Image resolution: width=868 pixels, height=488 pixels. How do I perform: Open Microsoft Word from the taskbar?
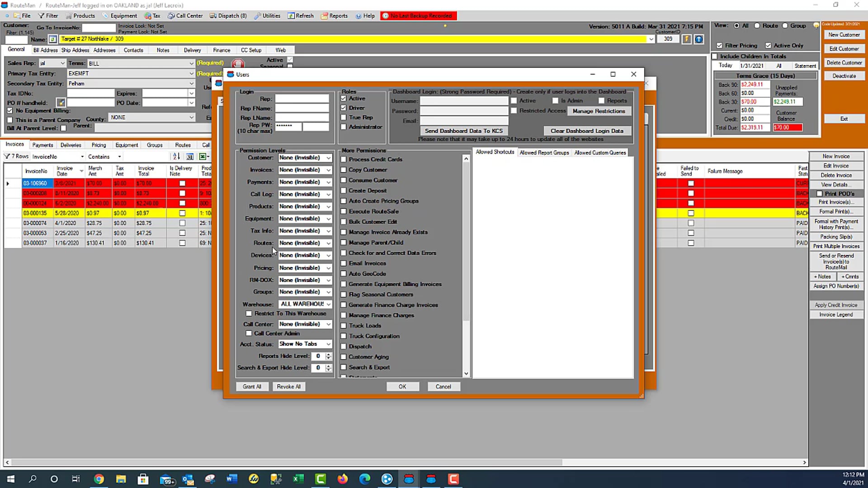tap(232, 479)
